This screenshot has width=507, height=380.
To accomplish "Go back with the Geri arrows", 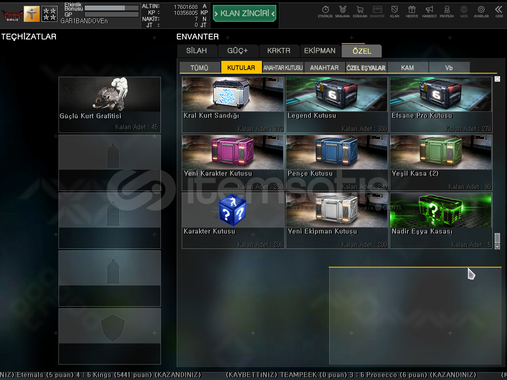I will (499, 12).
